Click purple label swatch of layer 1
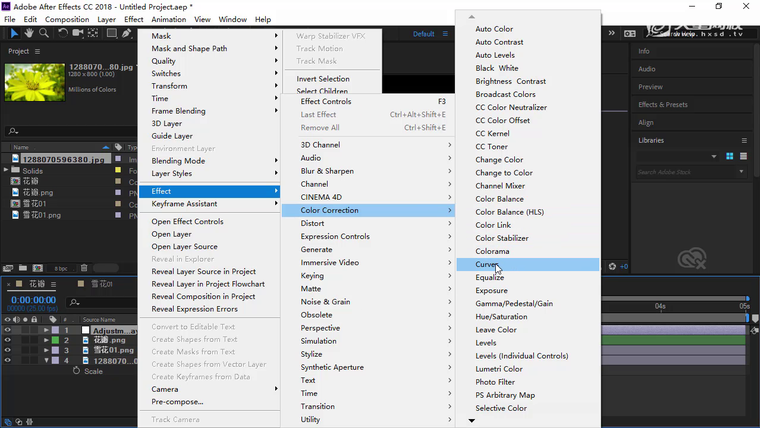The image size is (760, 428). click(x=57, y=330)
